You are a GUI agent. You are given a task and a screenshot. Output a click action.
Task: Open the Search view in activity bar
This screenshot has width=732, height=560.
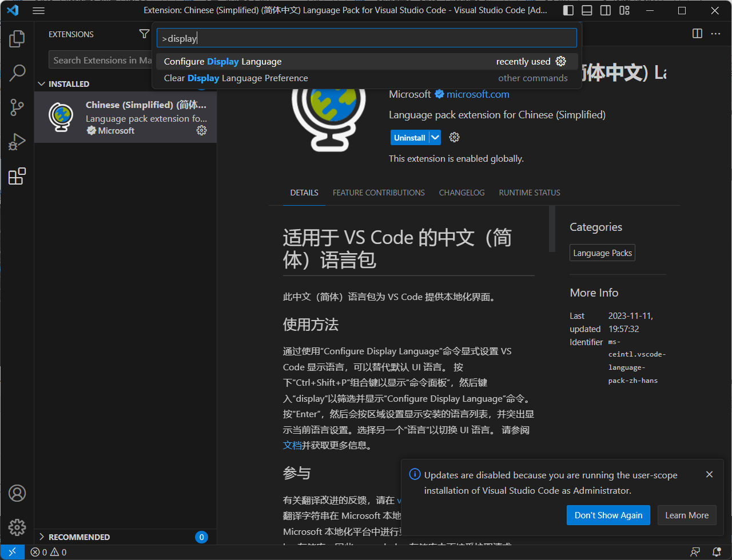[x=17, y=73]
